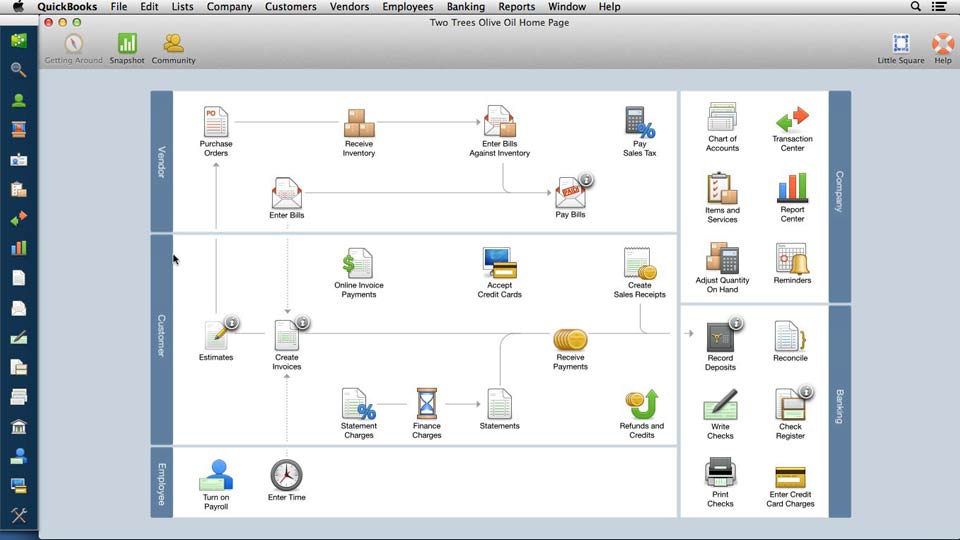The height and width of the screenshot is (540, 960).
Task: Open the Check Register
Action: click(x=790, y=404)
